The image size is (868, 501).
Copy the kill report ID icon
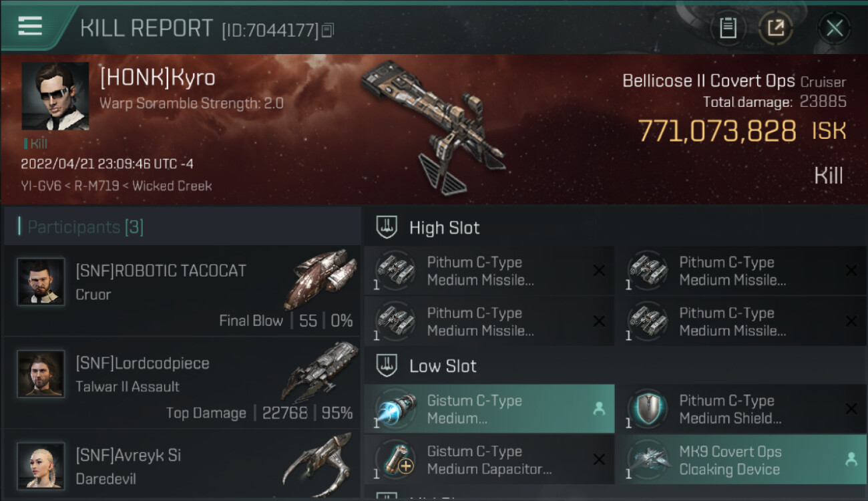pos(327,30)
